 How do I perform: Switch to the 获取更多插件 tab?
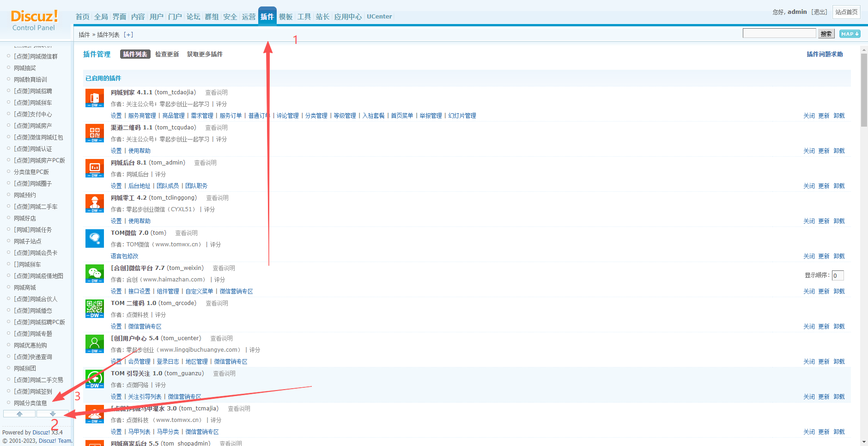(x=205, y=54)
